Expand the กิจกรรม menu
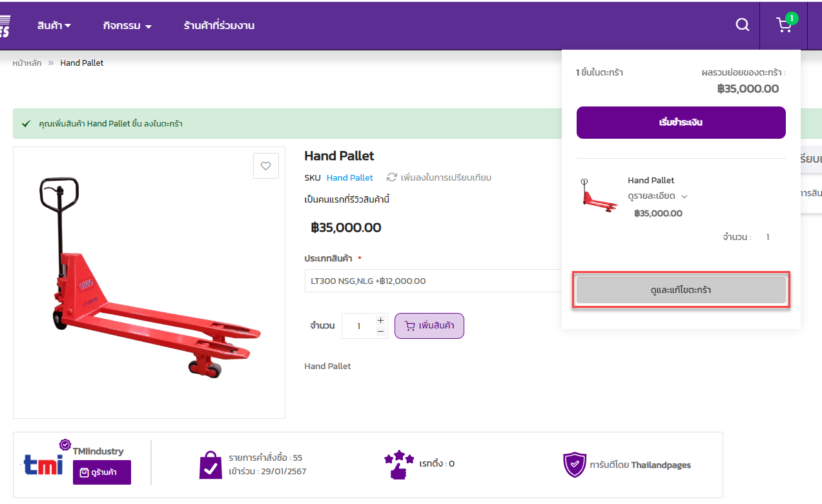Image resolution: width=822 pixels, height=504 pixels. click(127, 26)
